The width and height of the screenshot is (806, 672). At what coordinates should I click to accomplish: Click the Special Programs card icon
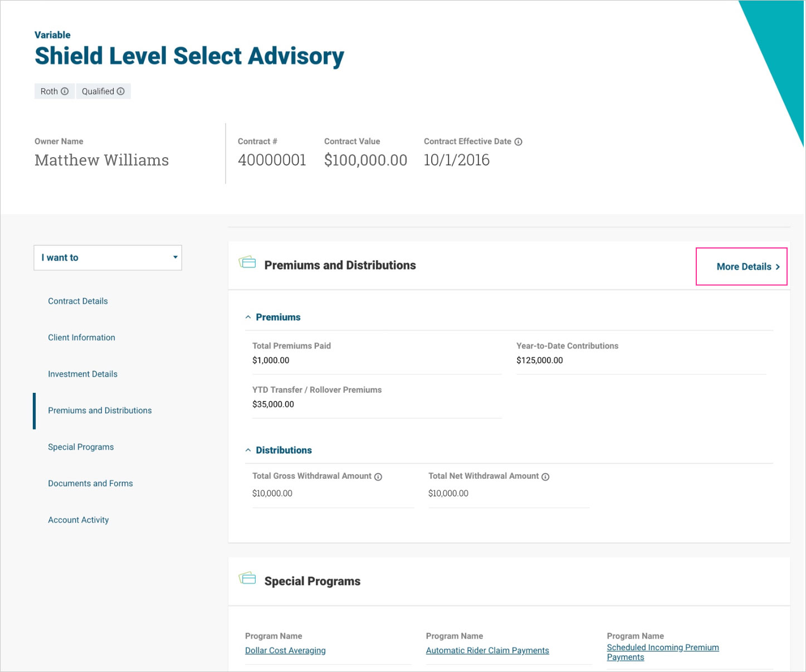coord(247,578)
